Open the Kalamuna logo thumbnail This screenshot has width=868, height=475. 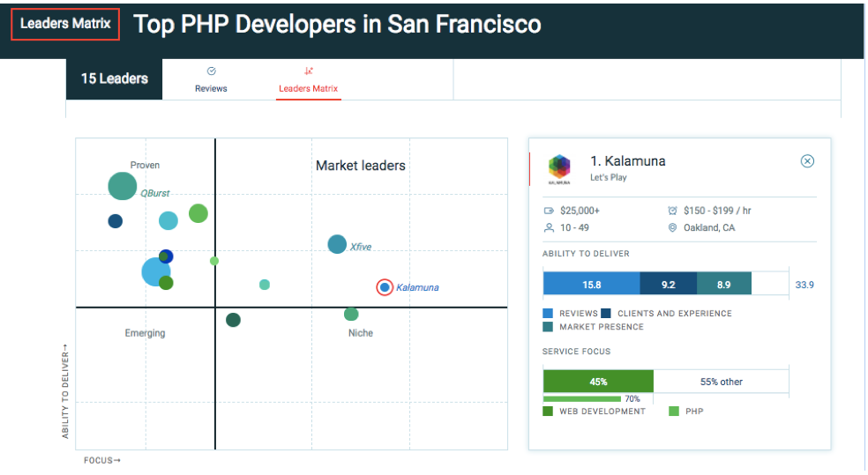tap(559, 169)
